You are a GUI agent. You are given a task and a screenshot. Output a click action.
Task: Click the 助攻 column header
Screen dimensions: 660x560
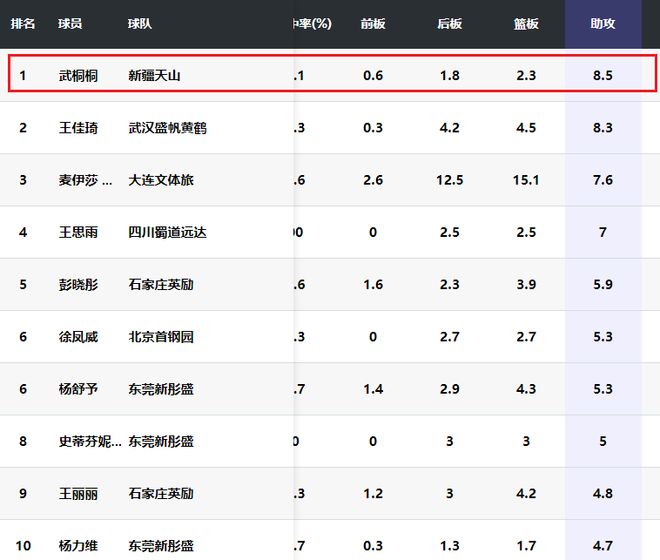[602, 24]
